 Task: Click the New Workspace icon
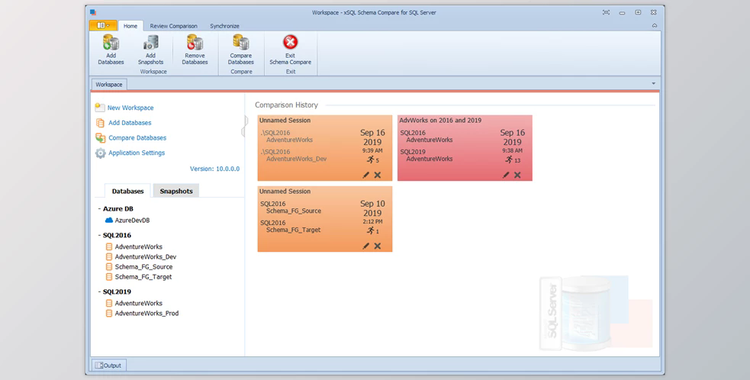[x=100, y=108]
